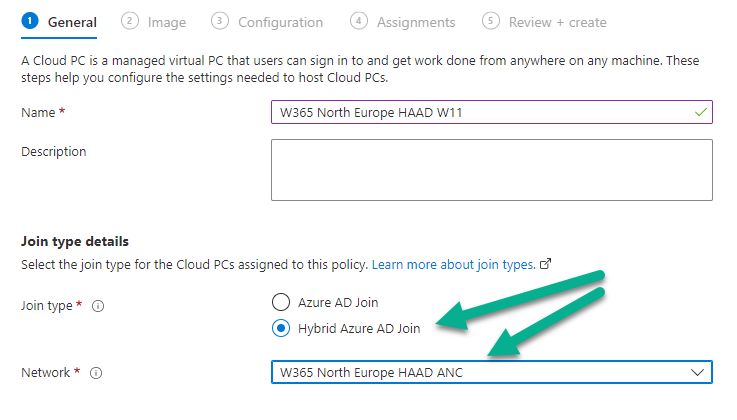
Task: Select the Azure AD Join radio button
Action: 281,302
